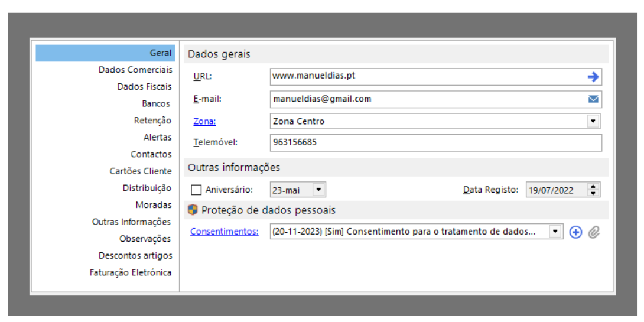The width and height of the screenshot is (644, 322).
Task: Open the Dados Fiscais section
Action: point(144,87)
